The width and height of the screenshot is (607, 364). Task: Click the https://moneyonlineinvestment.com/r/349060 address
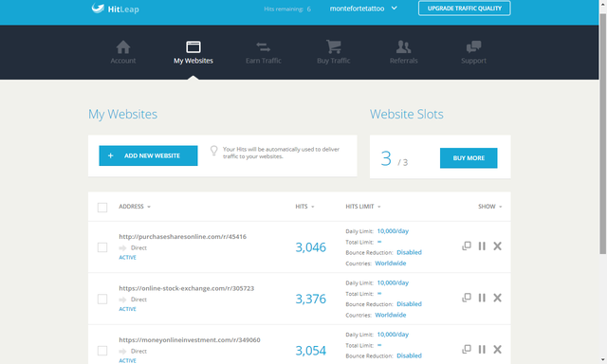tap(190, 340)
